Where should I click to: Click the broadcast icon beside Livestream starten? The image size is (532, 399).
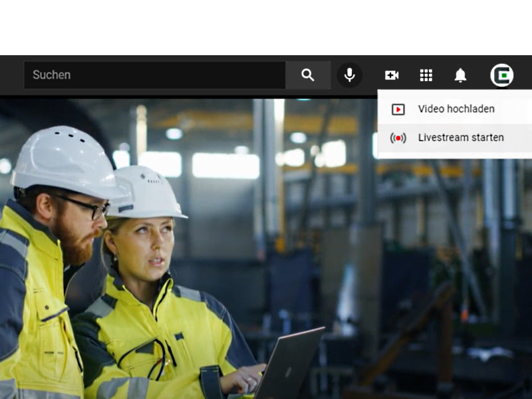(x=398, y=138)
